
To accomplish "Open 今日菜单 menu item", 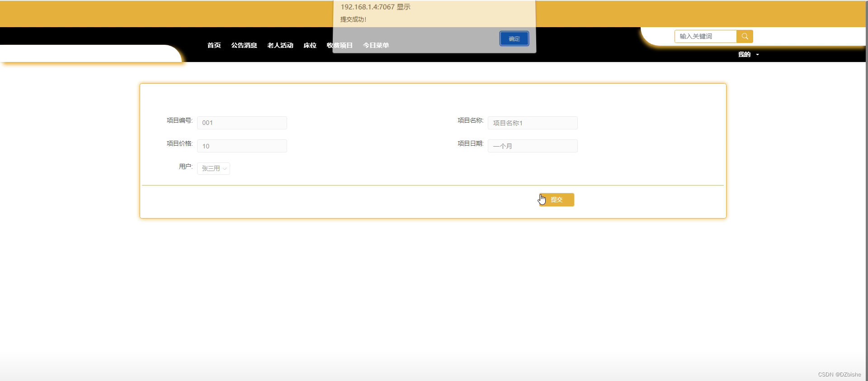I will [376, 45].
